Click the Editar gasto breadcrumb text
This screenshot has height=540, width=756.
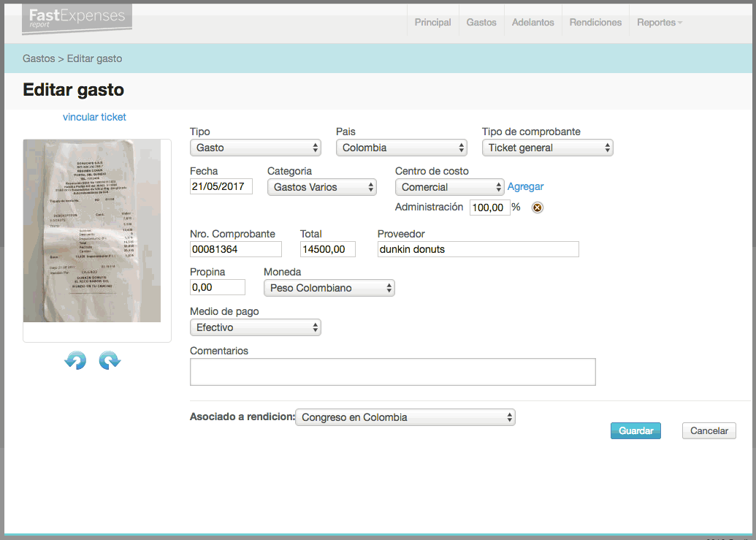(94, 58)
